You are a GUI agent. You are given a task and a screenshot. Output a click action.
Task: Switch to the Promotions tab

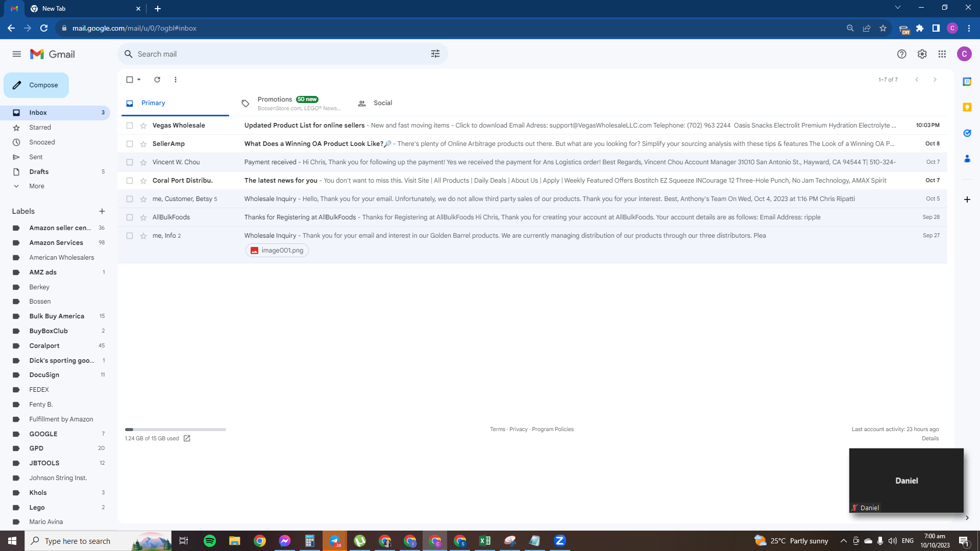click(291, 103)
